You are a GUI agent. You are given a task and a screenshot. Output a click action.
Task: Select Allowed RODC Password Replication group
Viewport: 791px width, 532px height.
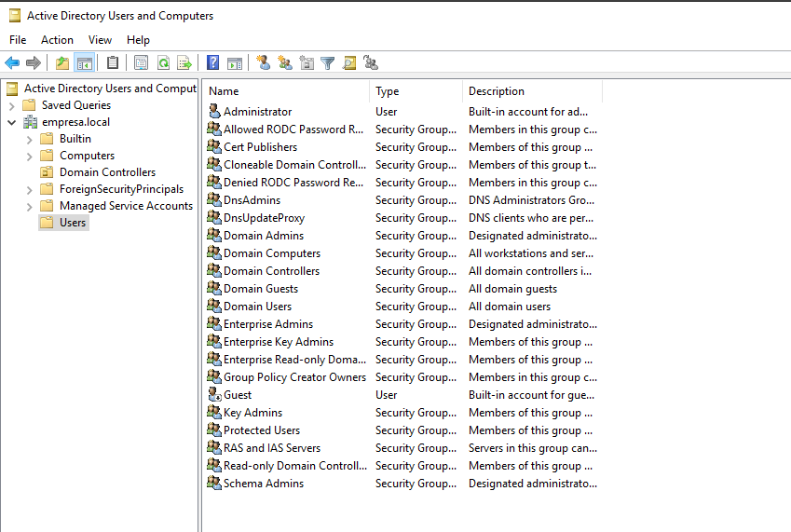point(293,130)
